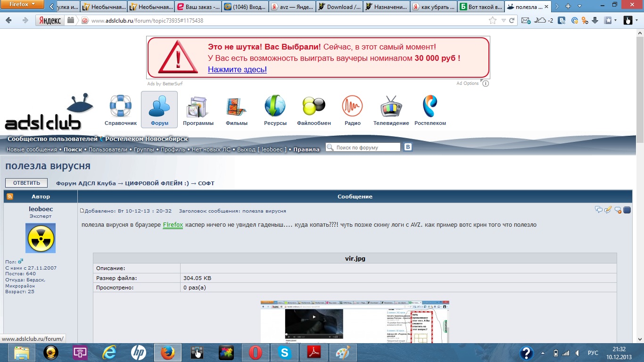The image size is (644, 362).
Task: Open Skype from the Windows taskbar
Action: [285, 352]
